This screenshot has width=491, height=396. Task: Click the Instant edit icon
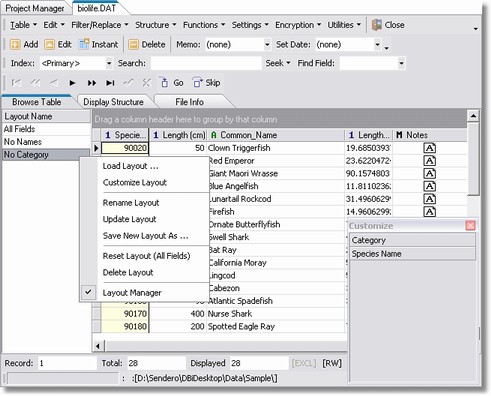[83, 44]
